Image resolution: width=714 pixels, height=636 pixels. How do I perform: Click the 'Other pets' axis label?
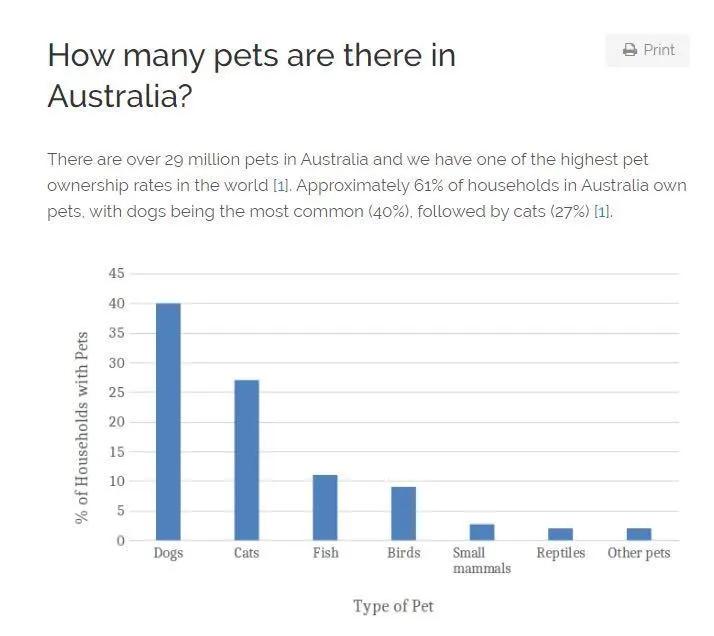pos(638,553)
